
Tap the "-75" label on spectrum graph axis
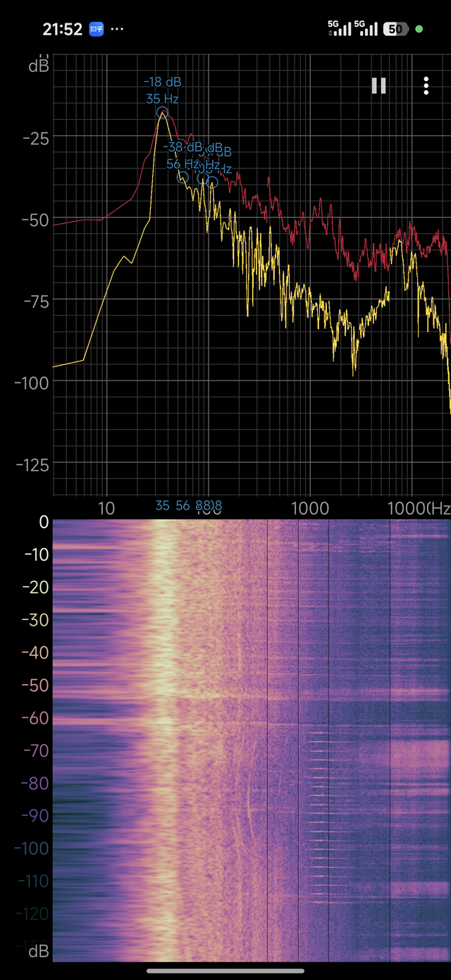click(35, 301)
